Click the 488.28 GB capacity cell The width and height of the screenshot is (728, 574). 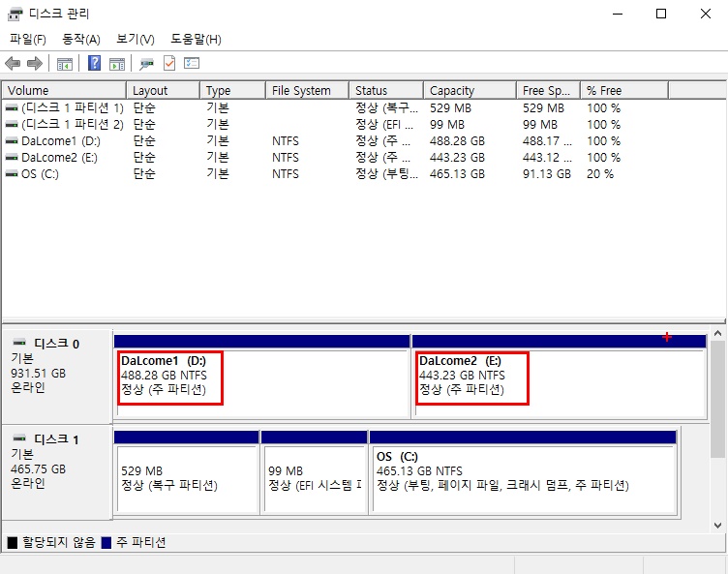[457, 141]
